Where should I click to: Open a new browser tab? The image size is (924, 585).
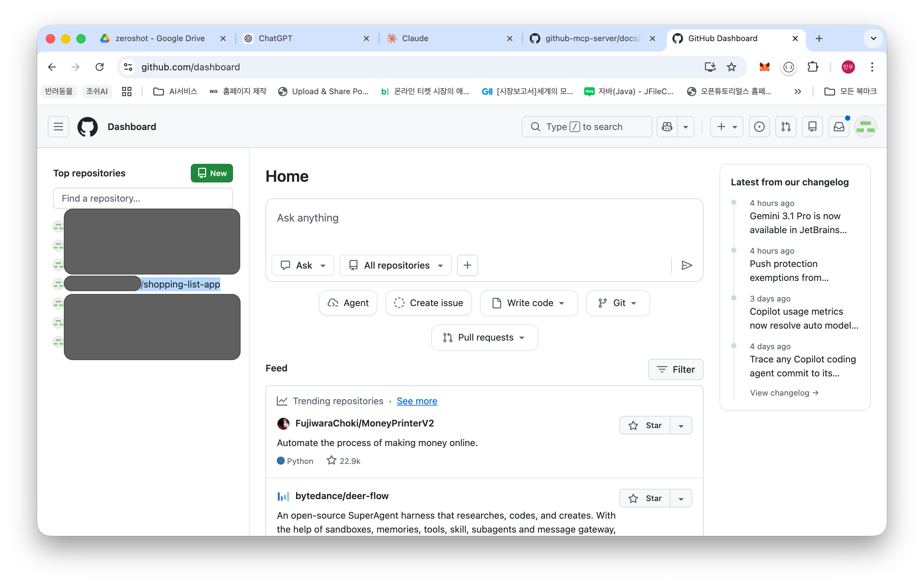[x=819, y=38]
